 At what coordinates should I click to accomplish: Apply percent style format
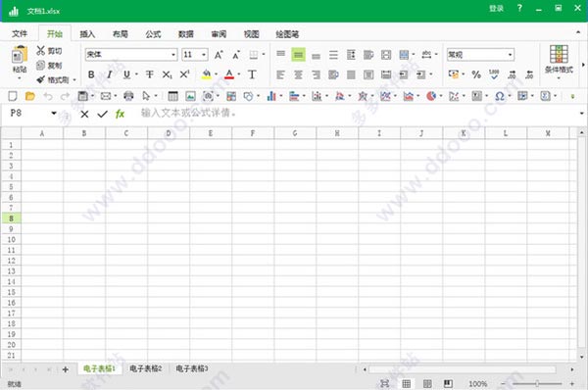pos(476,74)
